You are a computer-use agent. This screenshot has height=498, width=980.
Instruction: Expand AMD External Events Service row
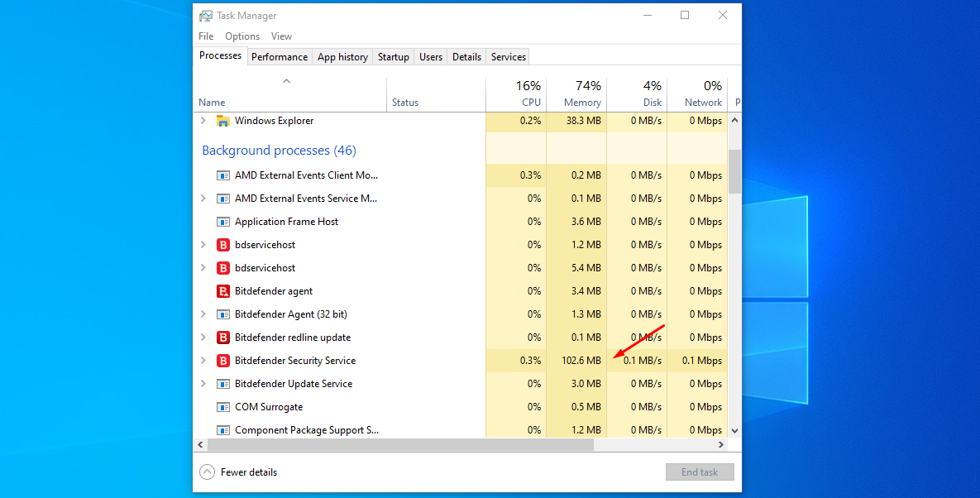coord(203,198)
